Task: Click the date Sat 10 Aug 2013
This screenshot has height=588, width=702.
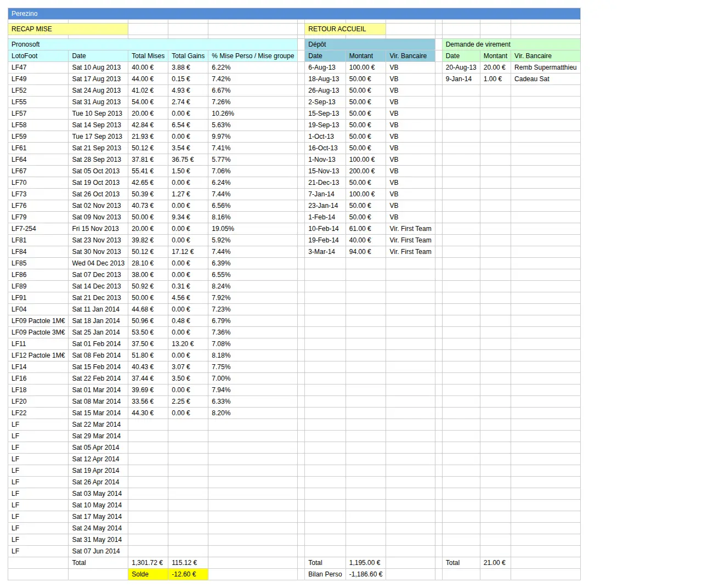Action: (98, 67)
